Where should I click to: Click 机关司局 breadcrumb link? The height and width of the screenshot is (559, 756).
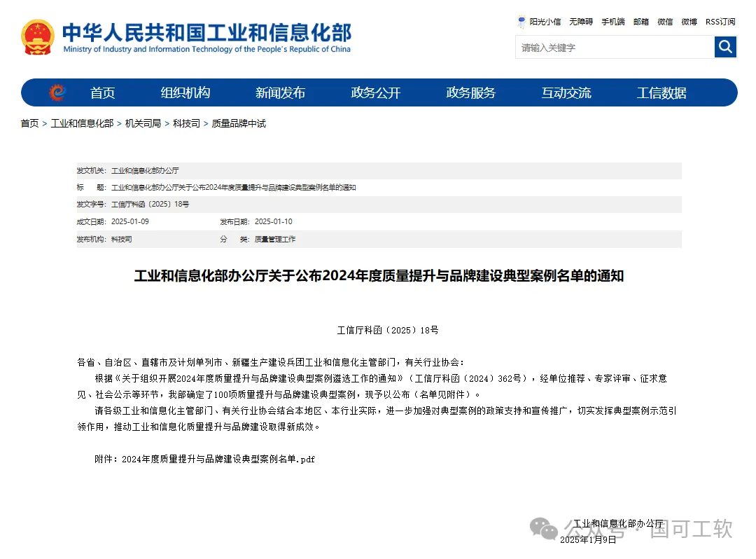pos(143,123)
